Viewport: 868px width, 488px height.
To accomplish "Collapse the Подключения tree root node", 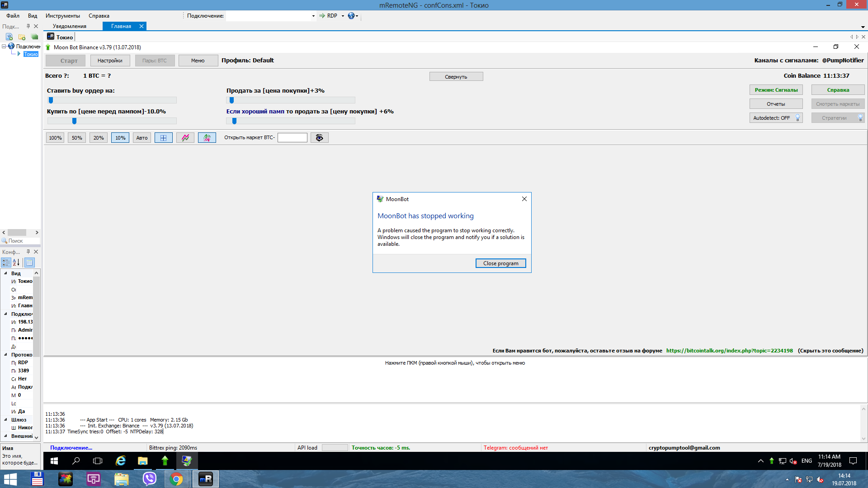I will (4, 46).
